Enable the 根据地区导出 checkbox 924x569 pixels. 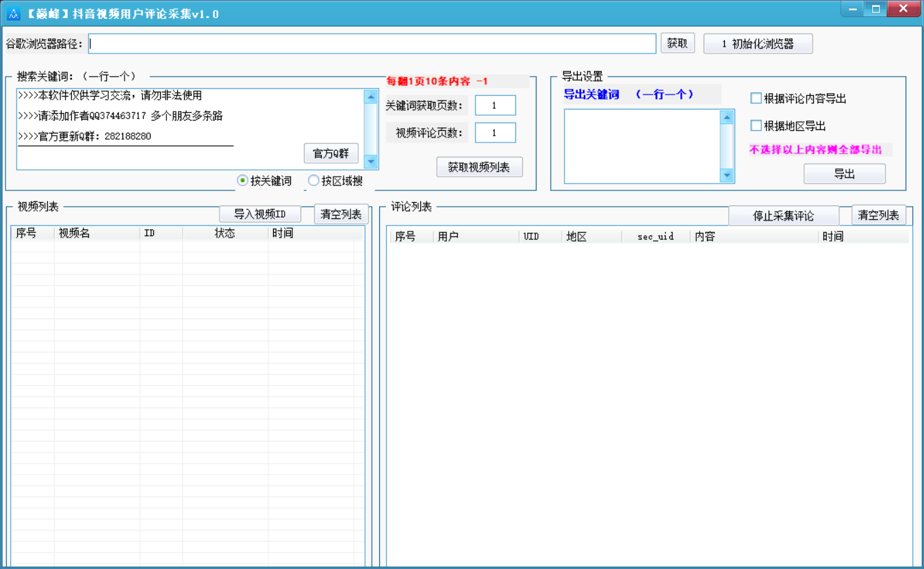[x=756, y=125]
